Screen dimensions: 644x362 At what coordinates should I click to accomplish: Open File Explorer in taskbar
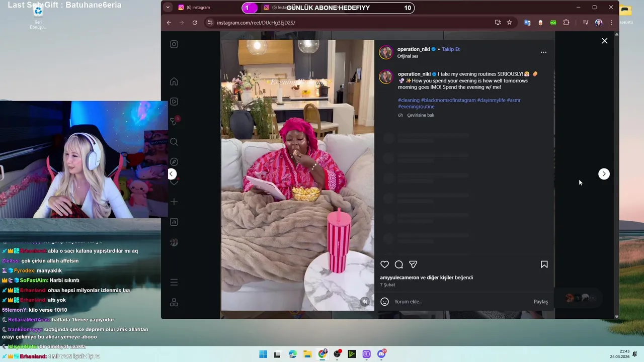(307, 354)
